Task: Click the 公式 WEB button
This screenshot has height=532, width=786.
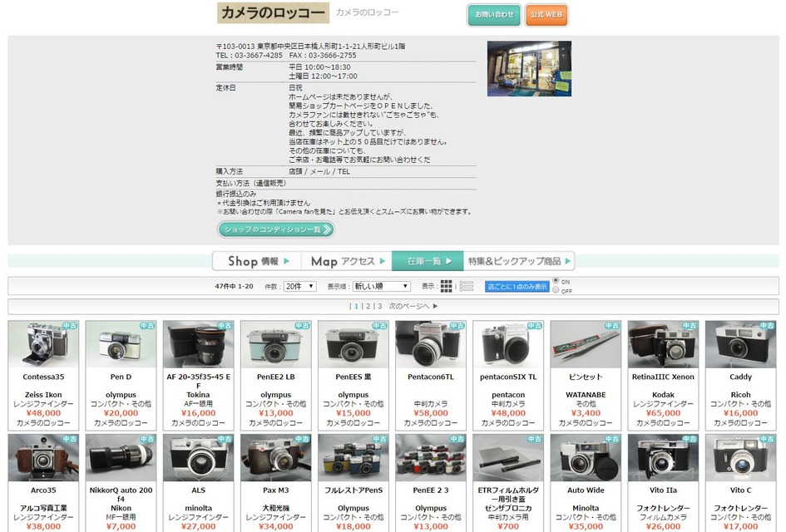Action: click(546, 15)
